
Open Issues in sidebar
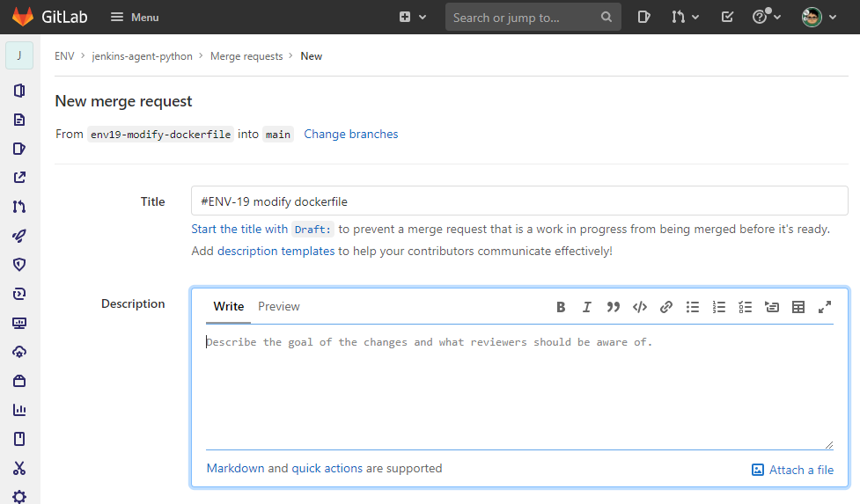pyautogui.click(x=19, y=149)
